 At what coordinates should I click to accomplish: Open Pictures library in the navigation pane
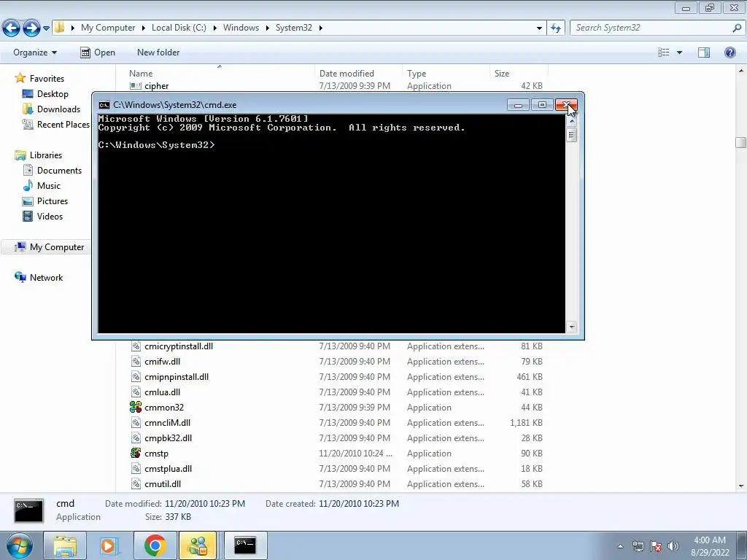pos(53,201)
